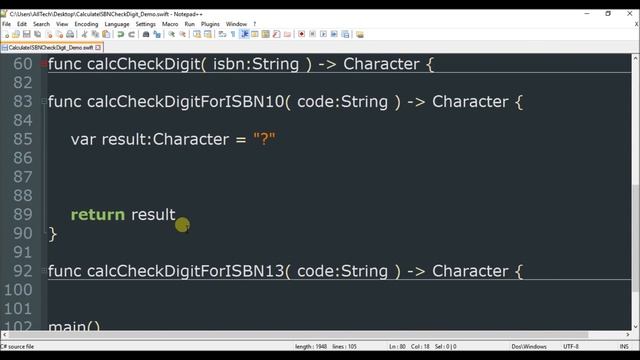The height and width of the screenshot is (360, 640).
Task: Paste from clipboard using the Paste icon
Action: tap(106, 35)
